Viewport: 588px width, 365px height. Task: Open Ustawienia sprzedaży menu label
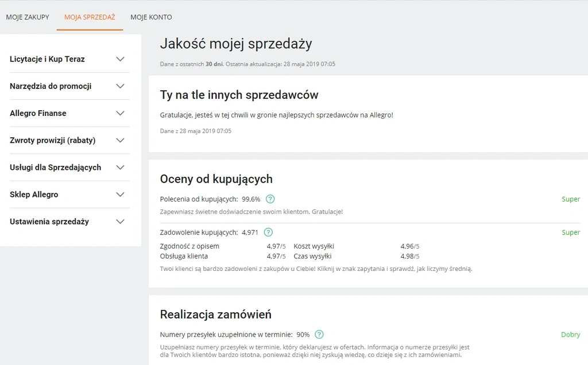coord(49,222)
